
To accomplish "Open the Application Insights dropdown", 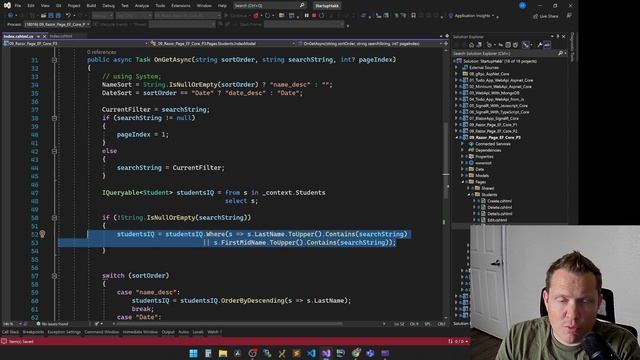I will click(x=493, y=16).
